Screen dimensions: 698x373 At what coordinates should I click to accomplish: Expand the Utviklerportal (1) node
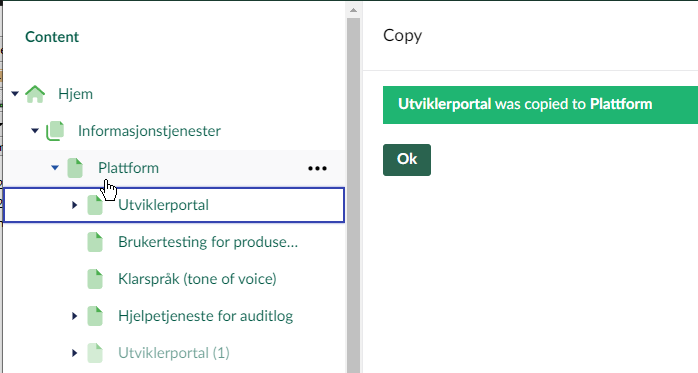(75, 353)
